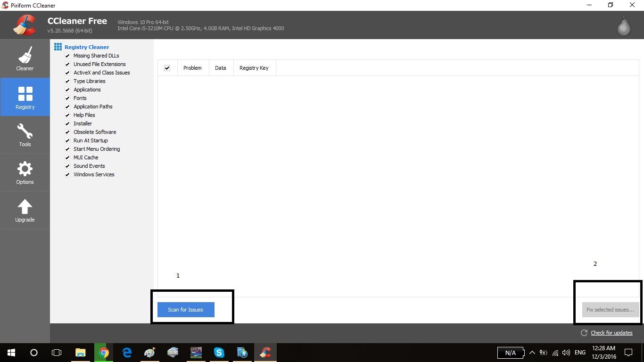Toggle ActiveX and Class Issues checkbox
The width and height of the screenshot is (644, 362).
[67, 73]
